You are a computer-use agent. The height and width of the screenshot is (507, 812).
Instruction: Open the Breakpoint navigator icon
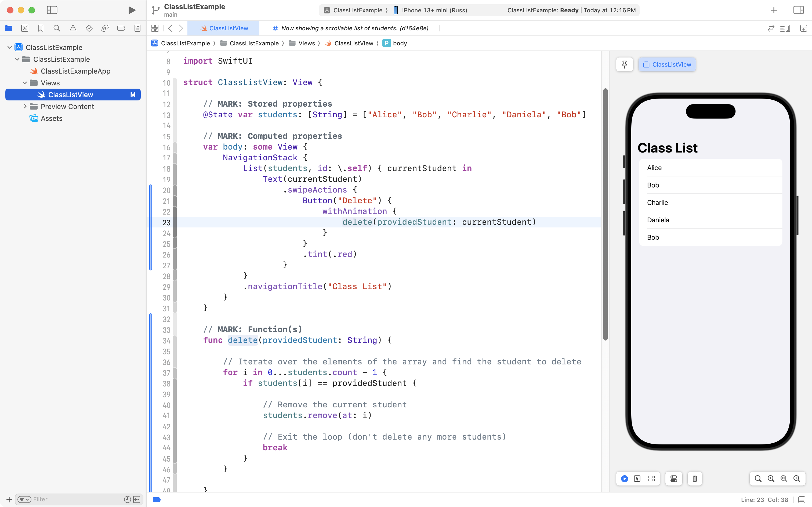pos(121,28)
